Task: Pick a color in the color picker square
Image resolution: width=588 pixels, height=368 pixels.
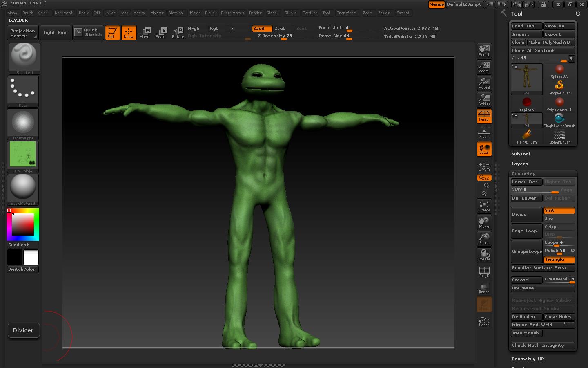Action: tap(22, 224)
